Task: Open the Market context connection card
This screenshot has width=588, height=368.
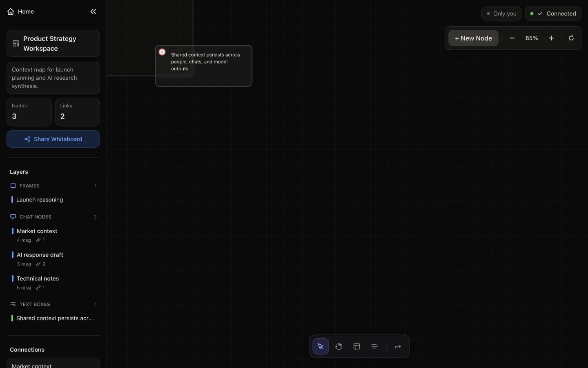Action: point(53,364)
